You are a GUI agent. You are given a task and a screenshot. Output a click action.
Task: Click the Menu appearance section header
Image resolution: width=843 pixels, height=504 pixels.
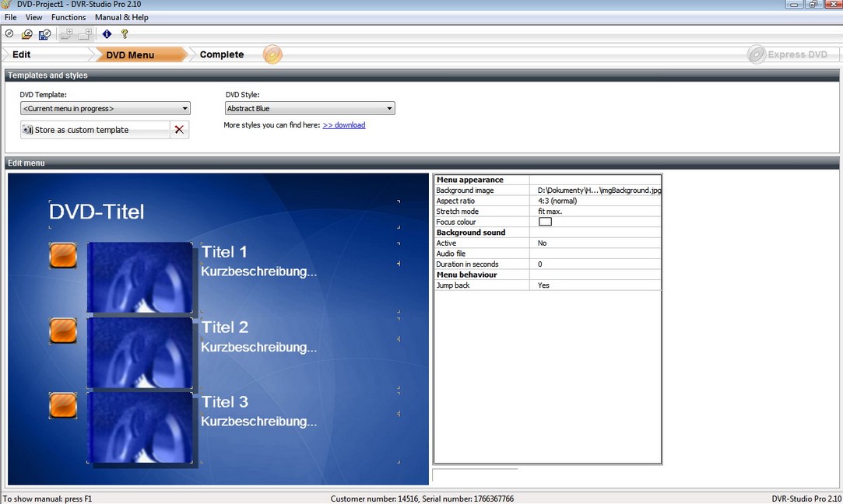pos(470,180)
